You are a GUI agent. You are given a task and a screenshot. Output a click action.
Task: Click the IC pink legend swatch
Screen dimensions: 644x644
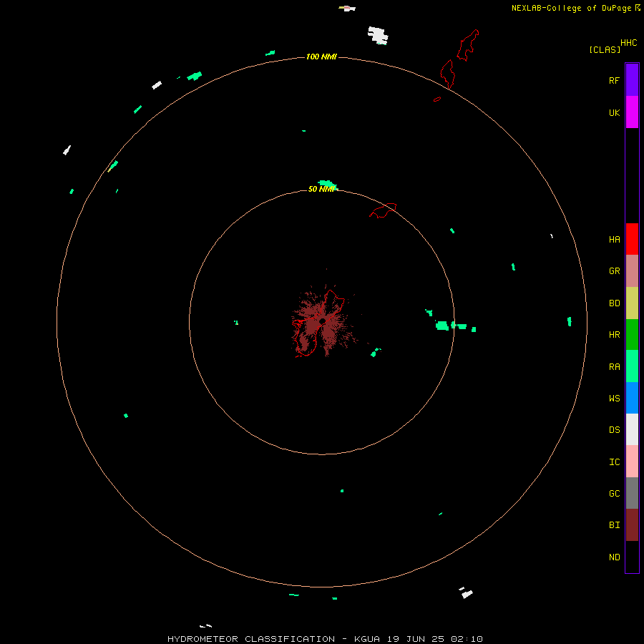[632, 462]
